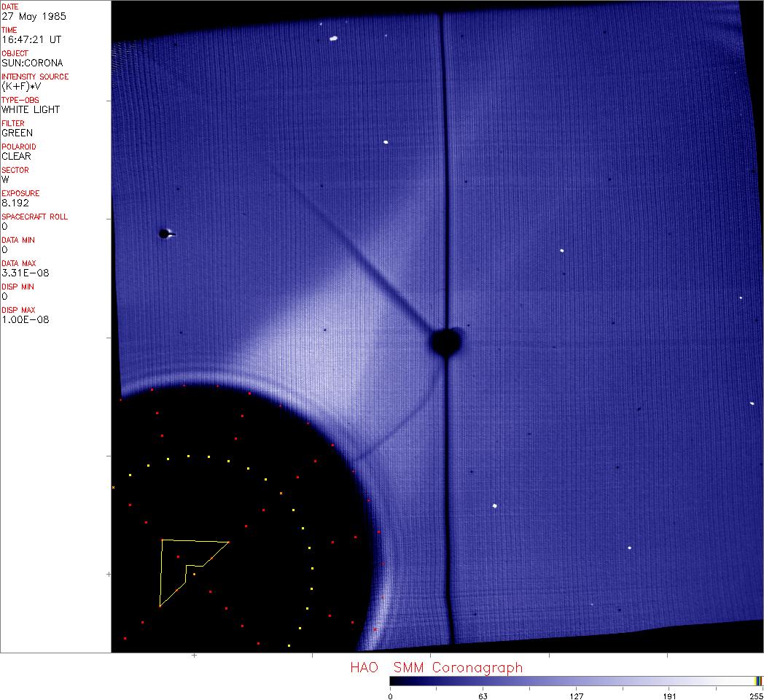Click the colorbar at the 127 mark
The height and width of the screenshot is (700, 764).
click(x=577, y=680)
